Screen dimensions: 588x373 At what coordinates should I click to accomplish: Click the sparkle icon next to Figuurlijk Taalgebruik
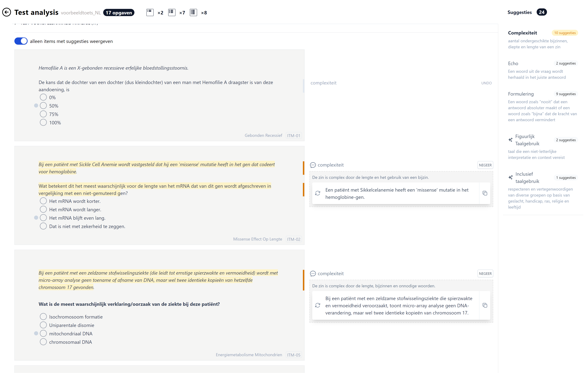pos(510,140)
